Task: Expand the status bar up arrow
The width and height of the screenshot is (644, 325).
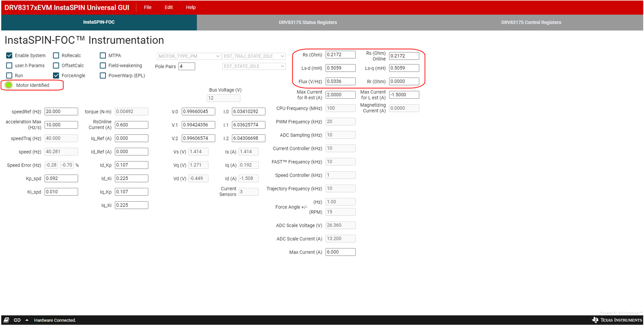Action: tap(27, 320)
